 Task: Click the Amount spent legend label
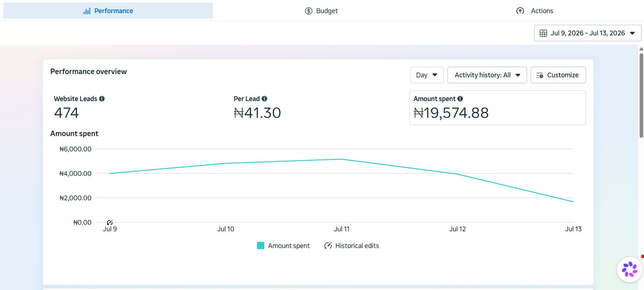(x=289, y=246)
